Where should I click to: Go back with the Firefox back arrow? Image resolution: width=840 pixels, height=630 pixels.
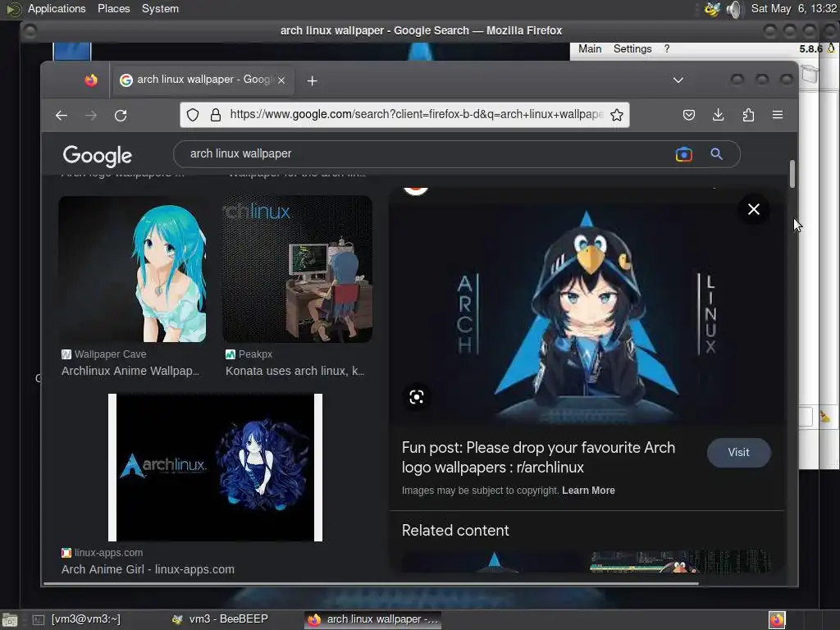pyautogui.click(x=62, y=115)
